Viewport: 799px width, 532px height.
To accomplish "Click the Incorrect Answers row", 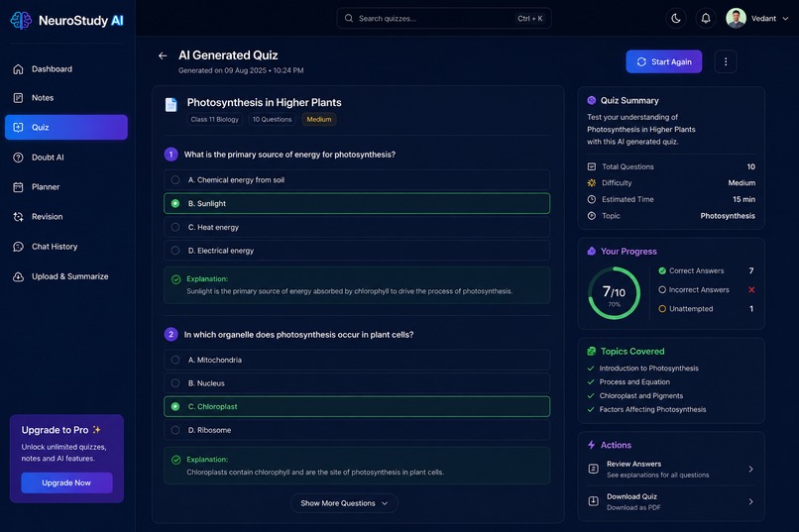I will (707, 289).
